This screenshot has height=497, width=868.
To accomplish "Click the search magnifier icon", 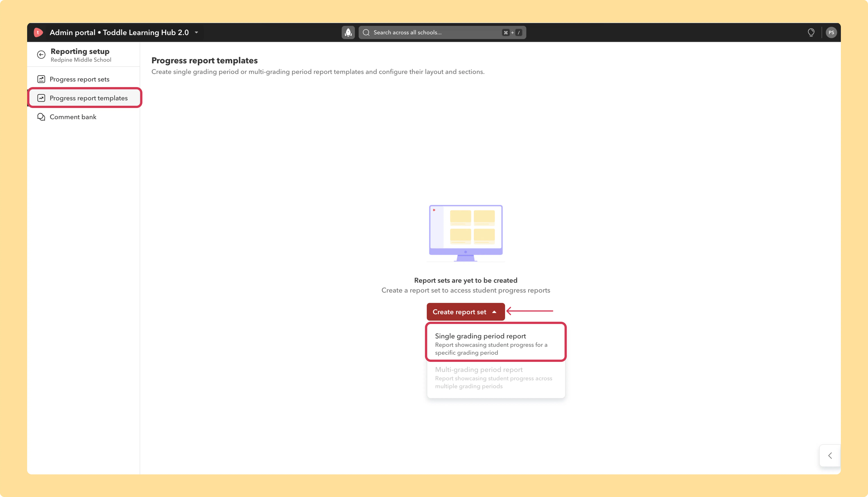I will 366,32.
